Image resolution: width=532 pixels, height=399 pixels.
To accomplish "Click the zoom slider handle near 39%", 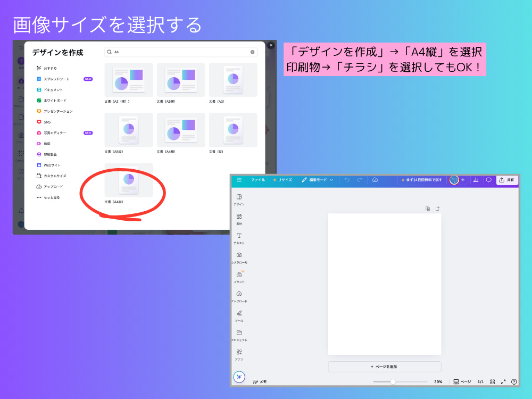I will [393, 381].
